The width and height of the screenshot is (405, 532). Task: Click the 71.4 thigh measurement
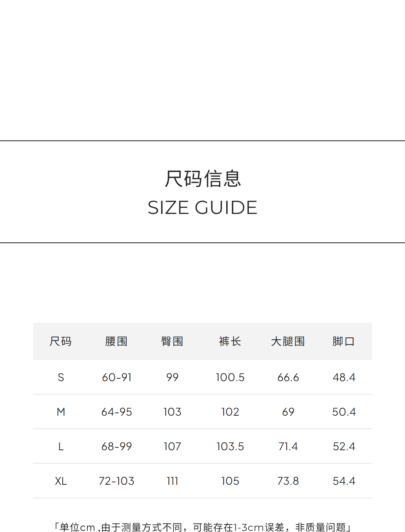pos(288,446)
